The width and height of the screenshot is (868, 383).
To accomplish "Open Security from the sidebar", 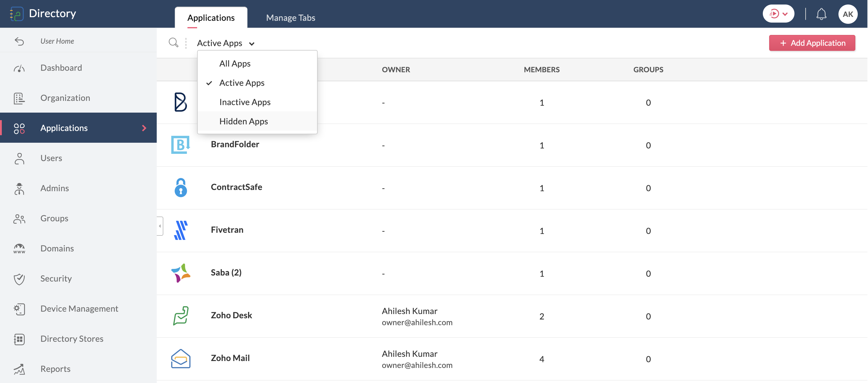I will point(56,278).
